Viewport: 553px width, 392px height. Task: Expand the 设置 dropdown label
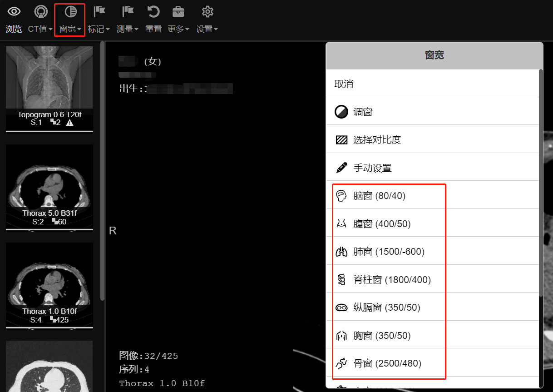click(x=207, y=29)
